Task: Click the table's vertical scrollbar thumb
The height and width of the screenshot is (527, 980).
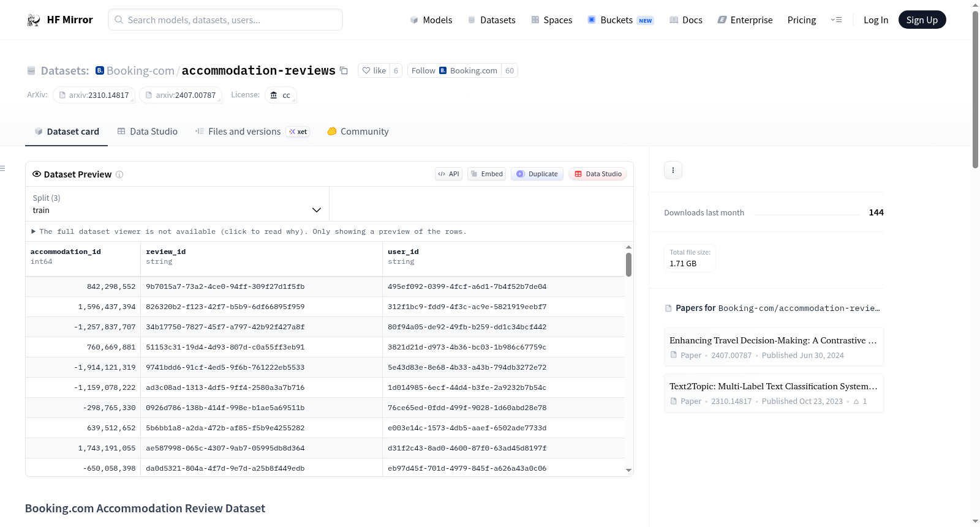Action: coord(628,264)
